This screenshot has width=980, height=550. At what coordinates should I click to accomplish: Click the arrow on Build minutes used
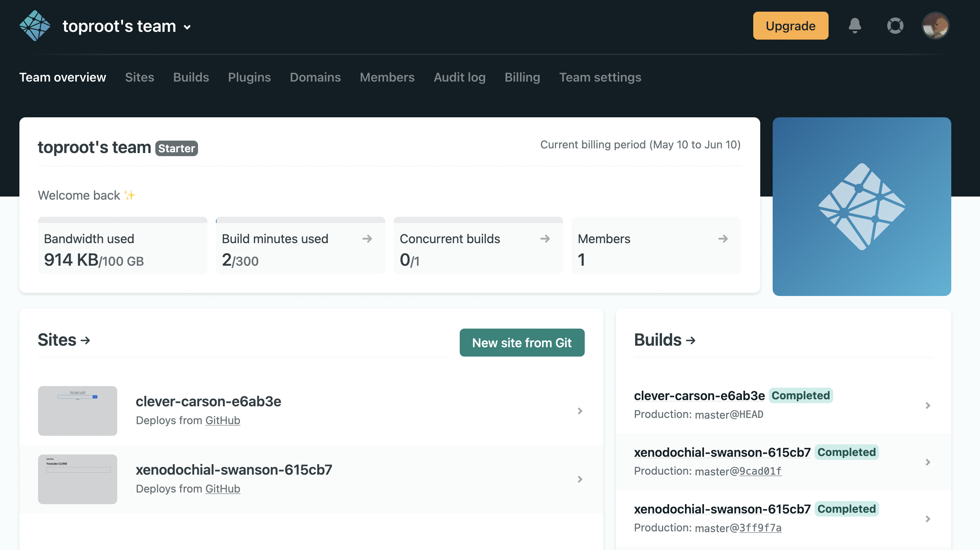click(x=367, y=238)
